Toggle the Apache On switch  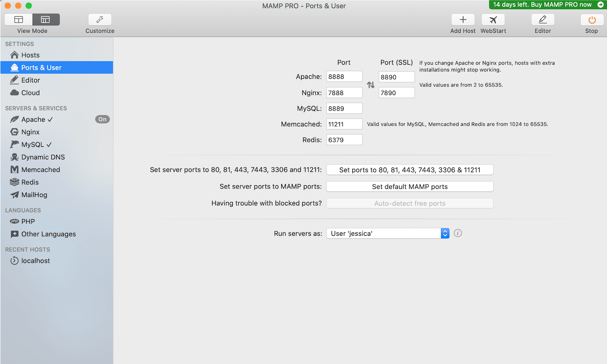[x=102, y=119]
